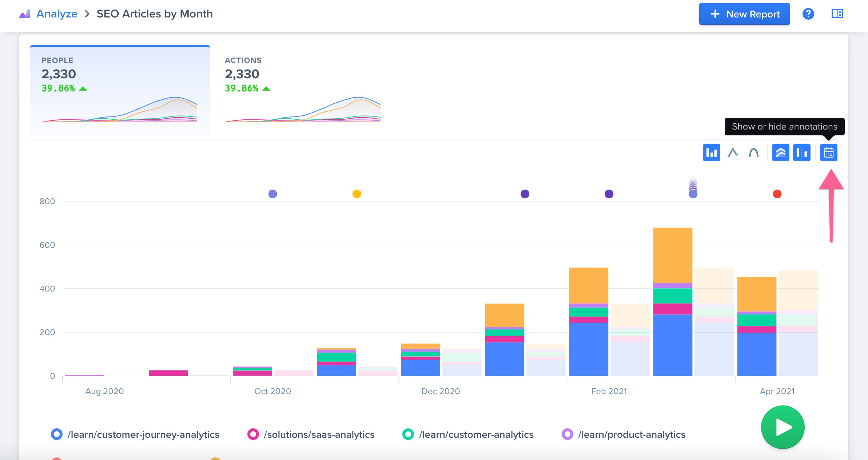Viewport: 868px width, 460px height.
Task: Select the bar chart view icon
Action: coord(711,152)
